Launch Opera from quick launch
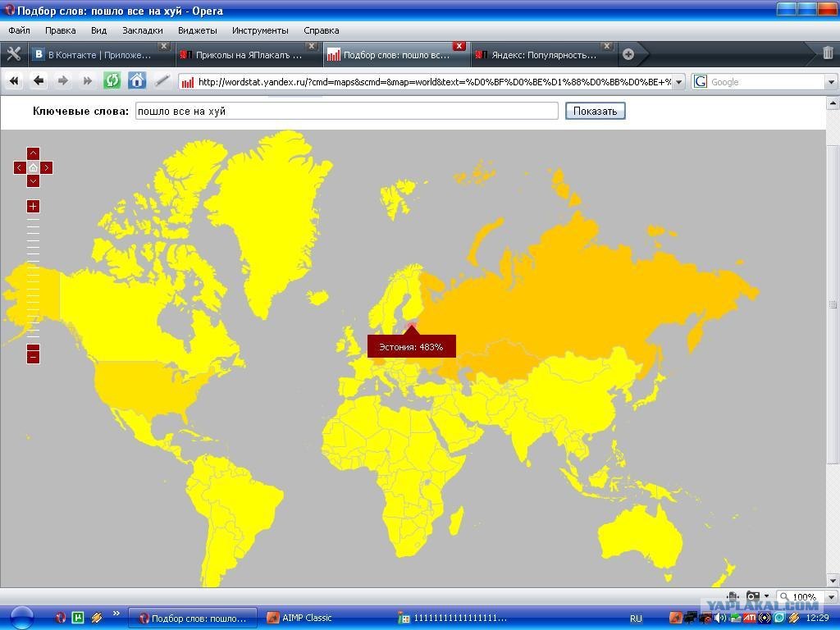The height and width of the screenshot is (630, 840). 60,618
